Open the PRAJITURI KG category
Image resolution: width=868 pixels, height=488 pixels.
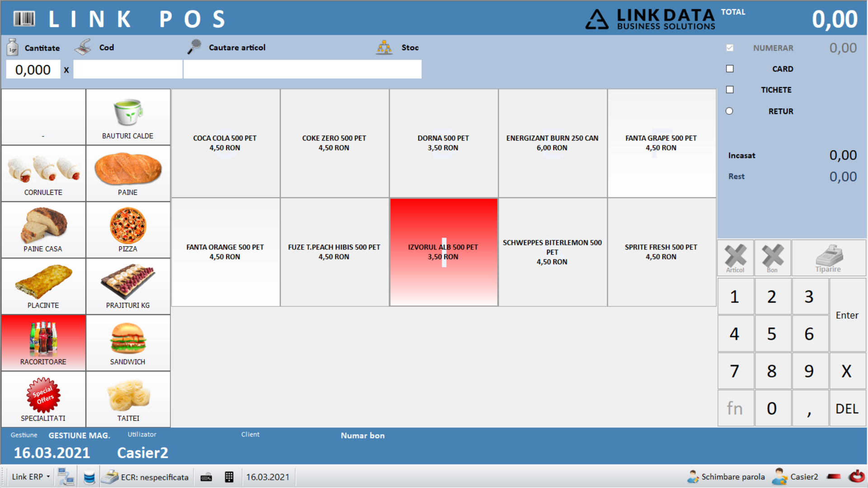(128, 286)
